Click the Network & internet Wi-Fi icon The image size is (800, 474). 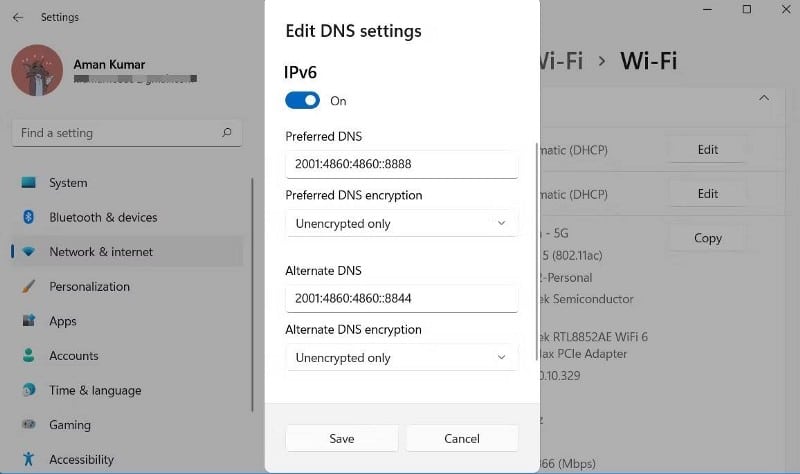[x=29, y=252]
